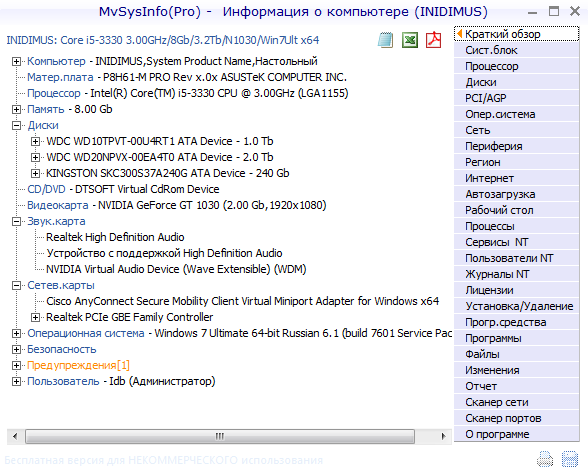Image resolution: width=588 pixels, height=472 pixels.
Task: Expand the WDC WD20NPVX disk node
Action: [35, 157]
